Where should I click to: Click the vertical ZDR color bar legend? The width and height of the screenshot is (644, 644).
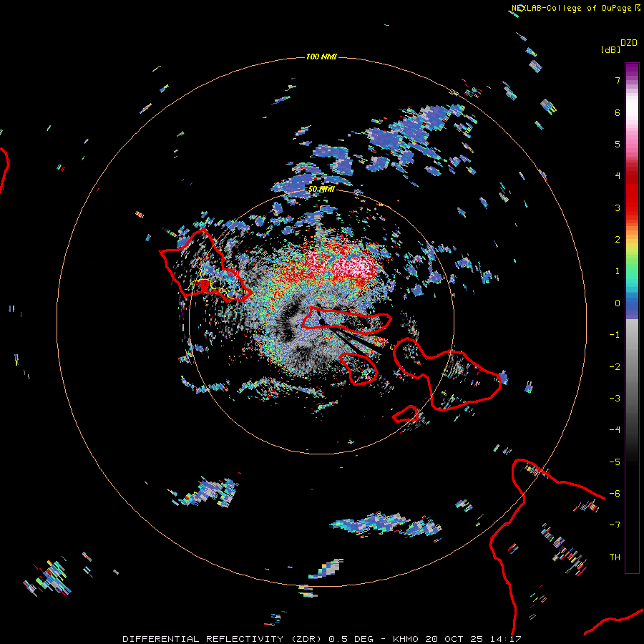tap(632, 318)
